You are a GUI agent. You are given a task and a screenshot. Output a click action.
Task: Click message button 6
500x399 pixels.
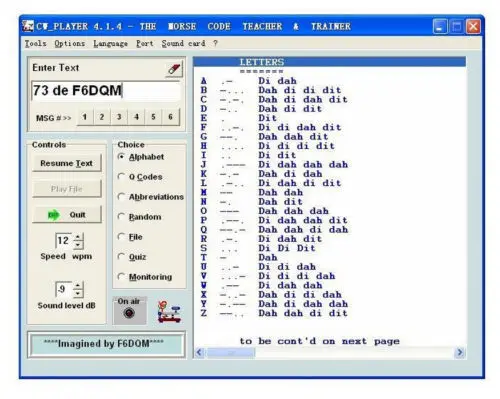[171, 117]
